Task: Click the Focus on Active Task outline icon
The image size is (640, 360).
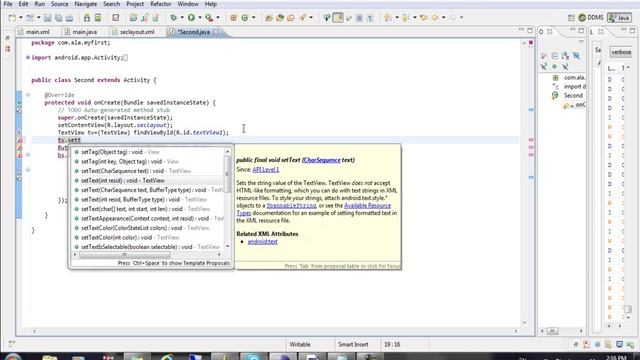Action: [x=544, y=56]
